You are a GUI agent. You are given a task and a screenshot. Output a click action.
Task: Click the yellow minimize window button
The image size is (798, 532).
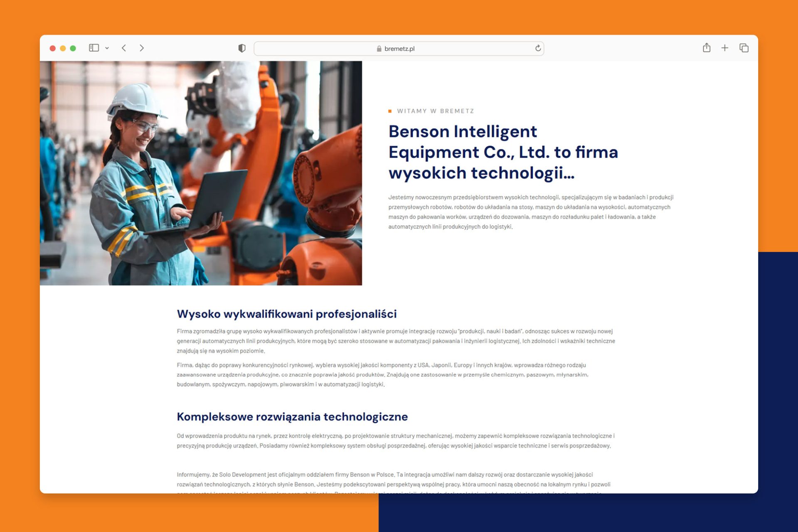coord(63,48)
